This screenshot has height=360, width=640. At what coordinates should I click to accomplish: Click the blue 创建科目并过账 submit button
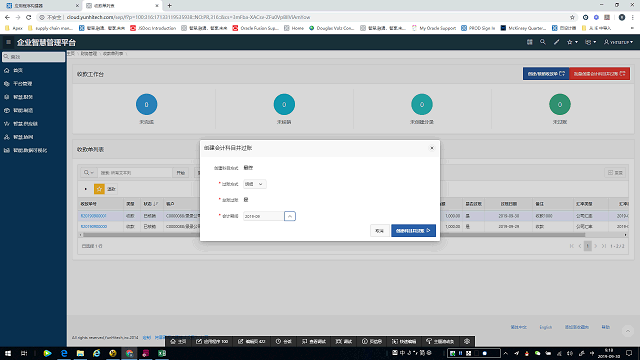[413, 231]
